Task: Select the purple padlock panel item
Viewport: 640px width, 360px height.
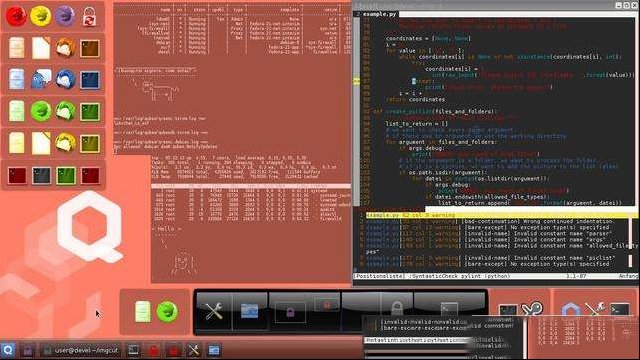Action: [x=290, y=313]
